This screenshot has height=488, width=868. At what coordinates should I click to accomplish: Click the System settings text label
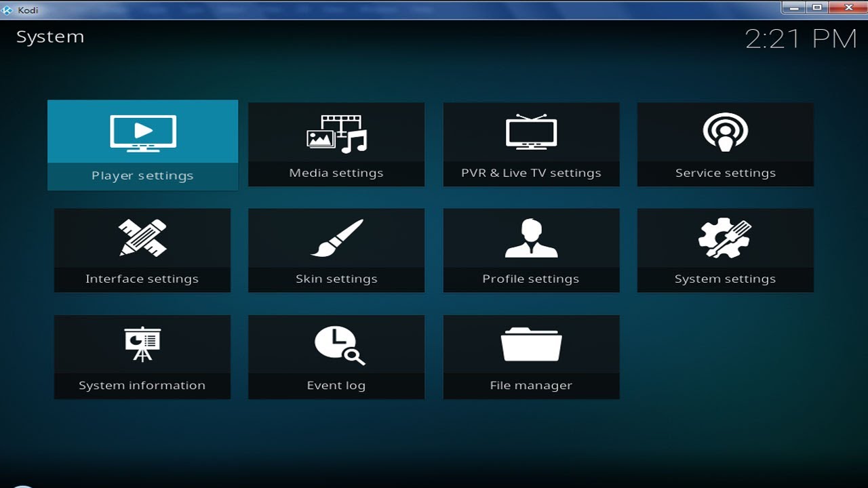(x=725, y=279)
